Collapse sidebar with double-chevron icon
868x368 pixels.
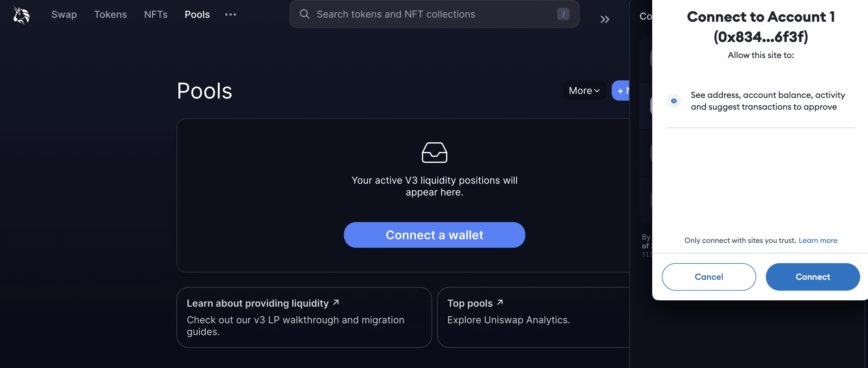pyautogui.click(x=605, y=20)
